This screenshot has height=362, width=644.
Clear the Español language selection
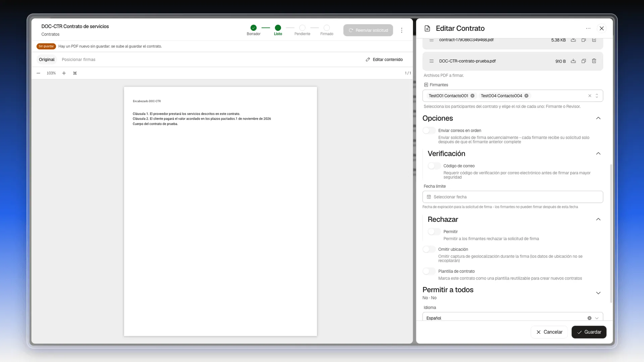point(589,318)
